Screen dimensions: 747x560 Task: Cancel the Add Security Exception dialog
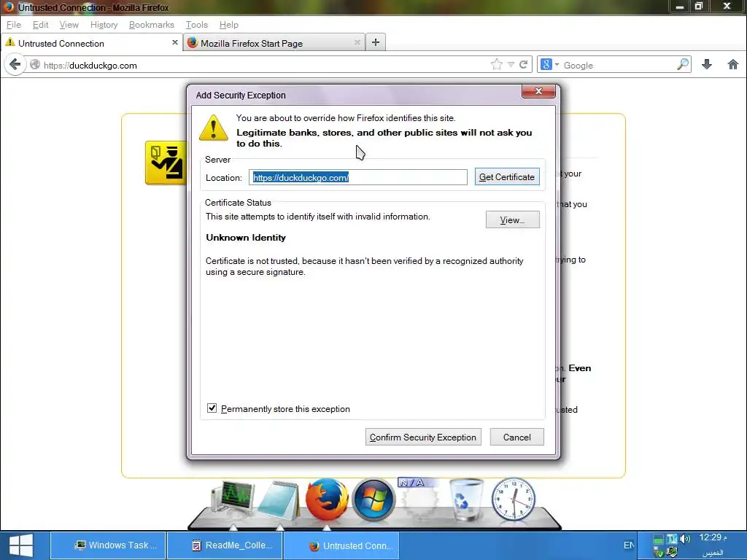517,437
